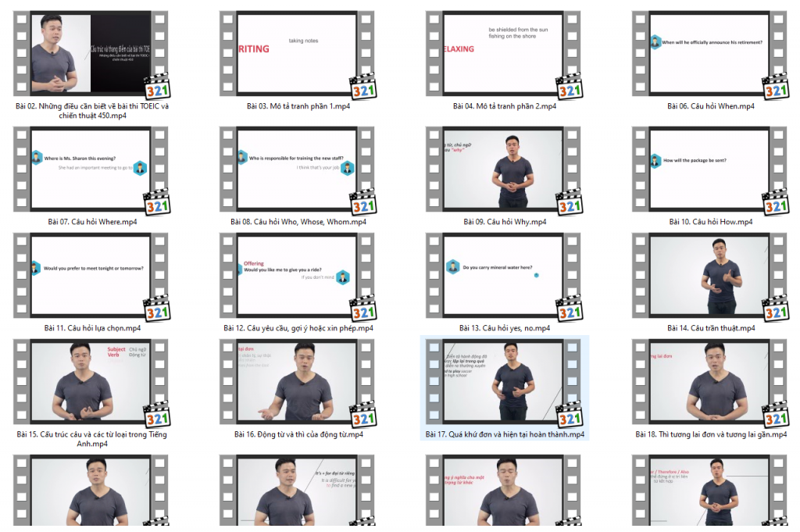
Task: Click the Bài 16 Động từ và thì video icon
Action: [298, 382]
